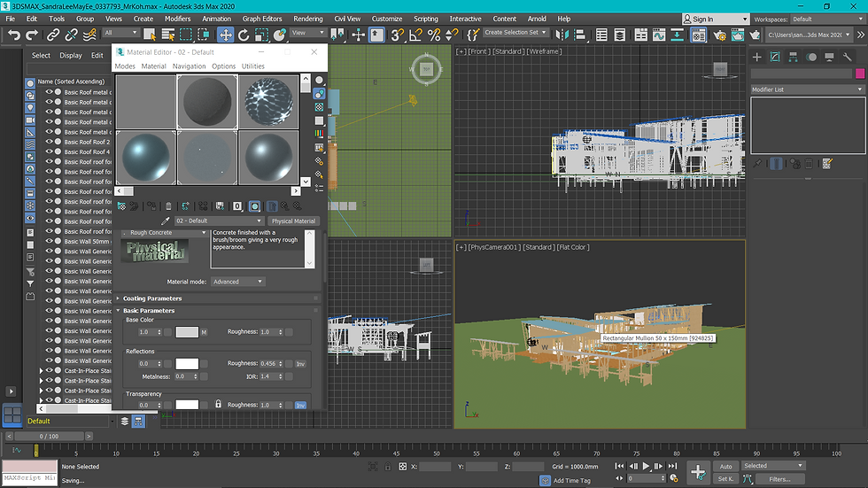Open the All selection filter dropdown
Screen dimensions: 868x488
120,33
